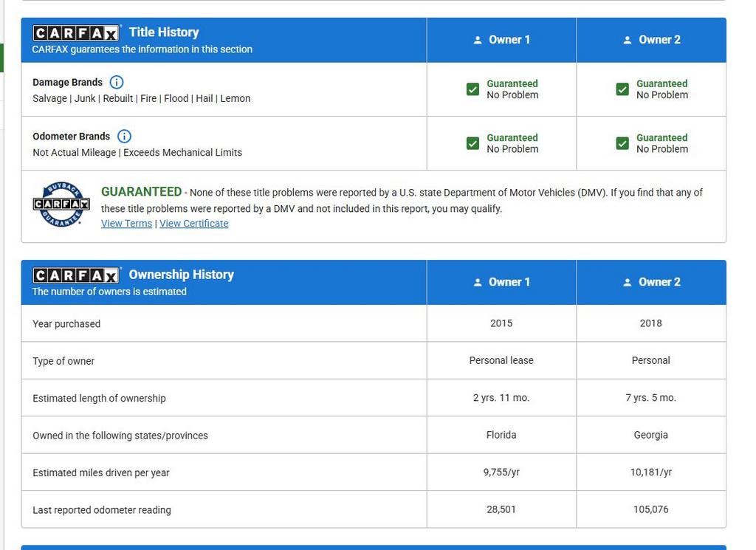Click the Owner 1 state value Florida
Screen dimensions: 756x550
[x=501, y=435]
